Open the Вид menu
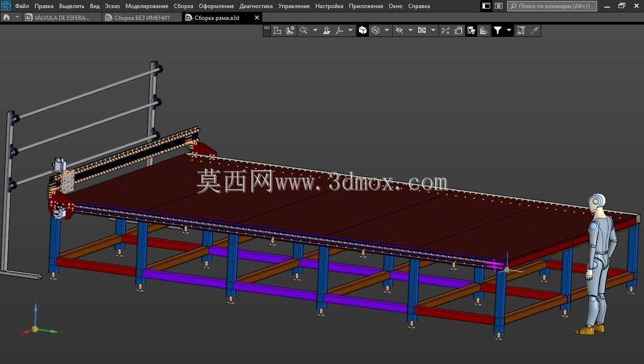Viewport: 644px width, 364px height. coord(95,6)
